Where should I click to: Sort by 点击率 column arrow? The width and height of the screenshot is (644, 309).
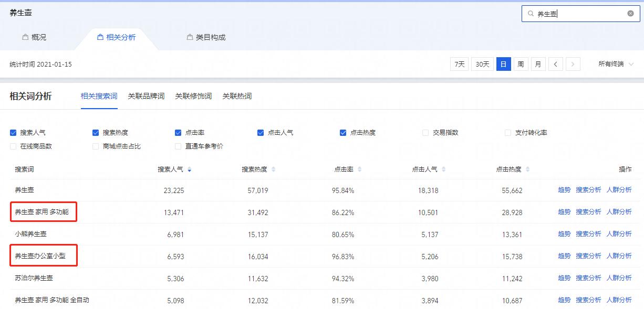pos(359,169)
